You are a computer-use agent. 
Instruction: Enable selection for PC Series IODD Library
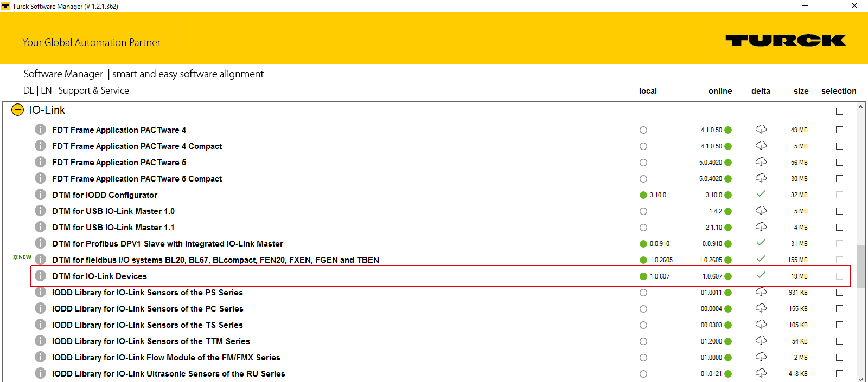click(x=839, y=308)
